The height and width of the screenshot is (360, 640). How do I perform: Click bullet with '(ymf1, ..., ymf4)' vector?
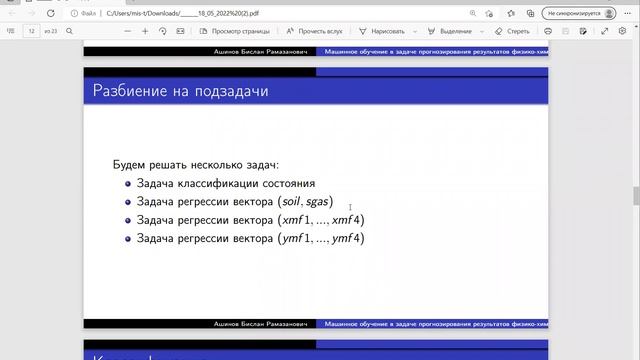[x=251, y=238]
